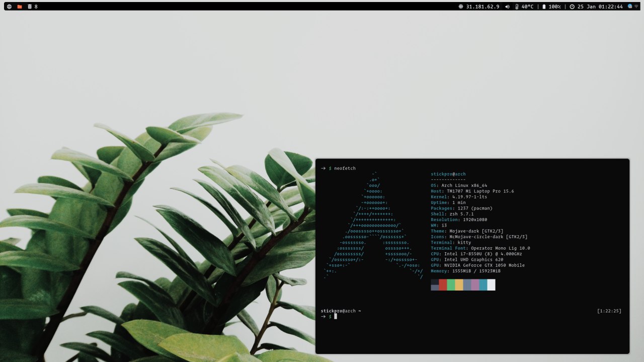The height and width of the screenshot is (362, 644).
Task: Click the 40°C temperature reading
Action: [x=527, y=7]
